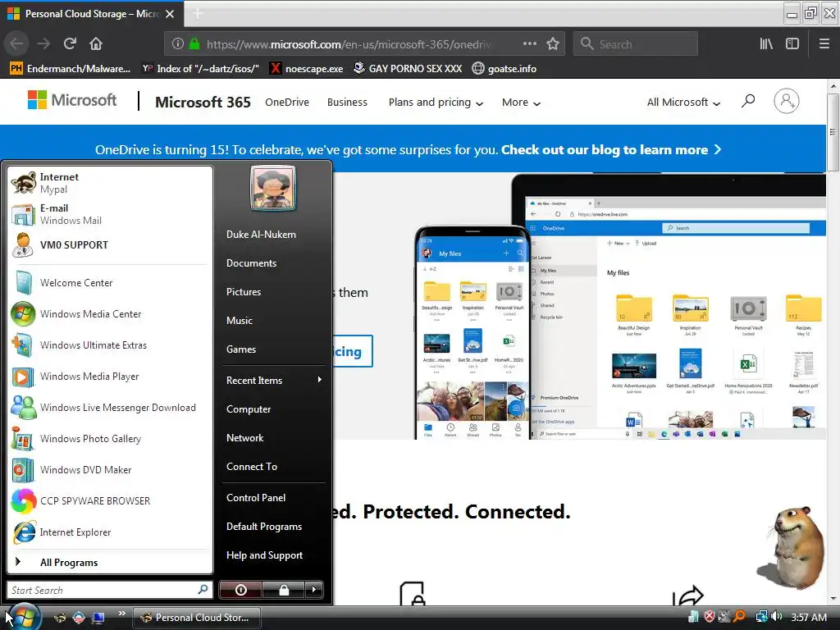Viewport: 840px width, 630px height.
Task: Open the browser hamburger menu
Action: 824,44
